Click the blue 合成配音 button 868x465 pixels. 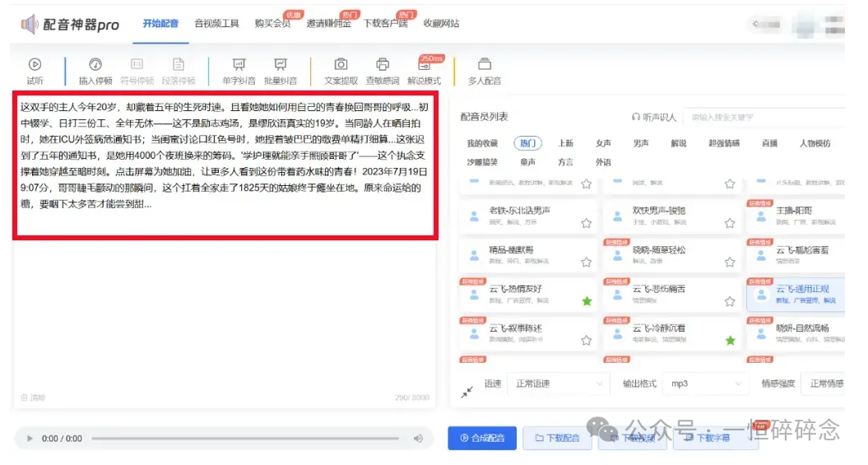click(482, 438)
